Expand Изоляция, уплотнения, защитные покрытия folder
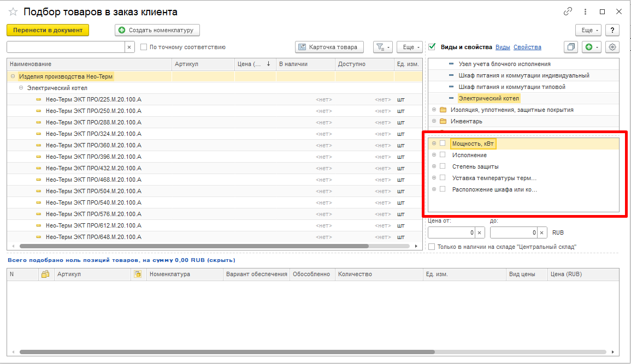 click(434, 110)
